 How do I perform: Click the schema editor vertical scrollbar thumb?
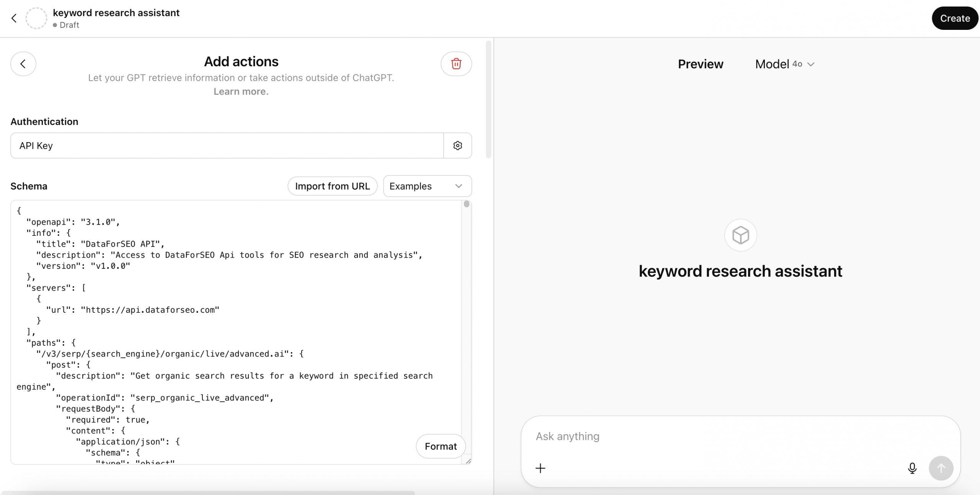(466, 204)
